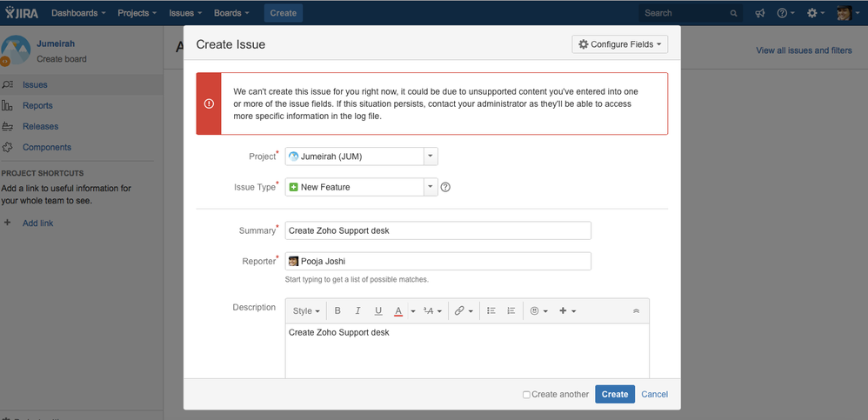Open the Dashboards menu
Image resolution: width=868 pixels, height=420 pixels.
tap(78, 13)
